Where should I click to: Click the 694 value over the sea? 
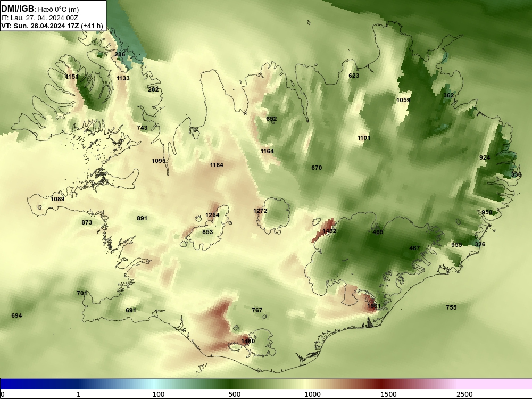[16, 315]
